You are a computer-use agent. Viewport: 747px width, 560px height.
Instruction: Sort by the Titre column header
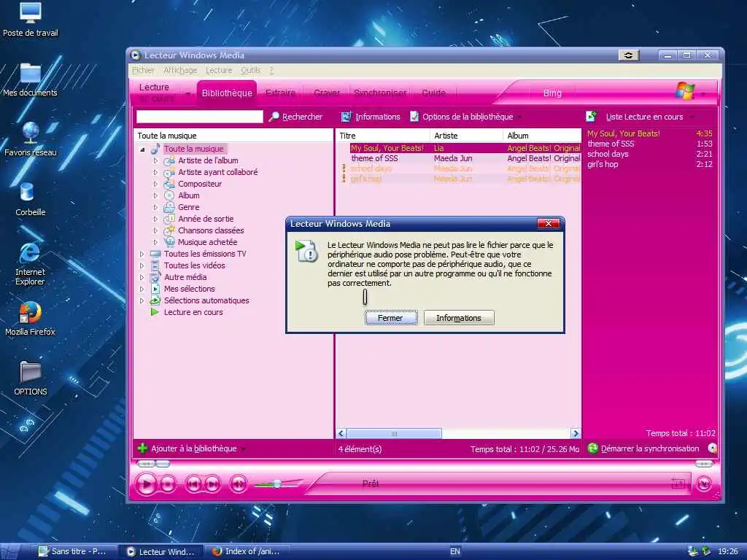click(x=382, y=136)
